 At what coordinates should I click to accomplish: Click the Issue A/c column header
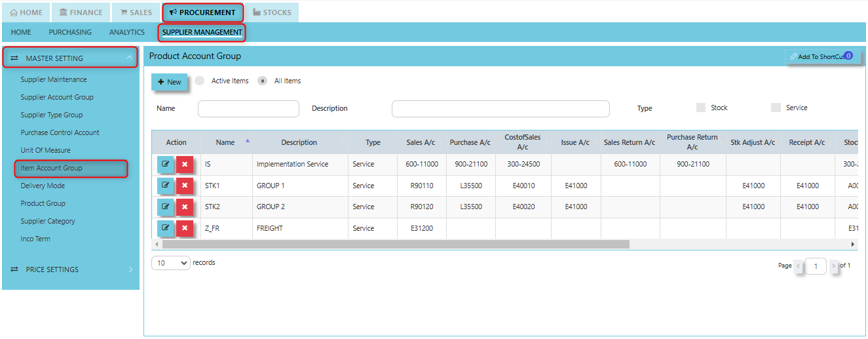click(575, 142)
